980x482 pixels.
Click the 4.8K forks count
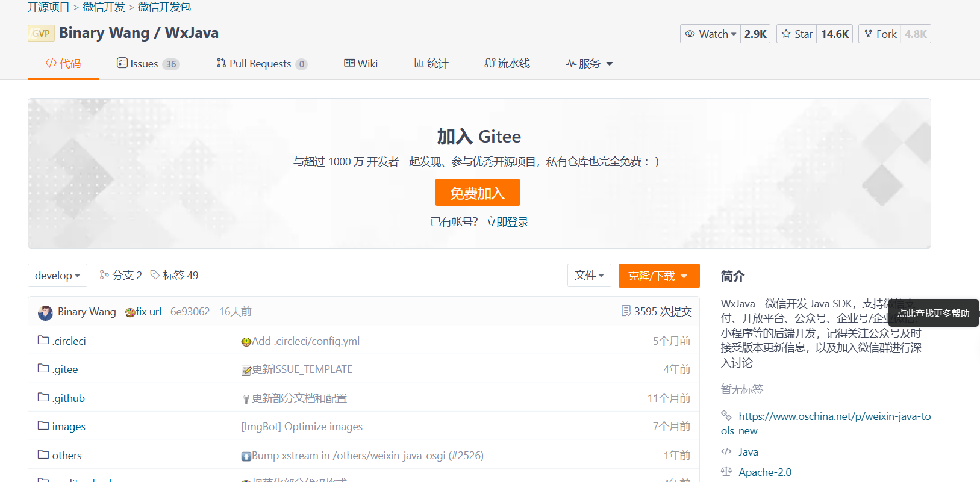click(916, 34)
